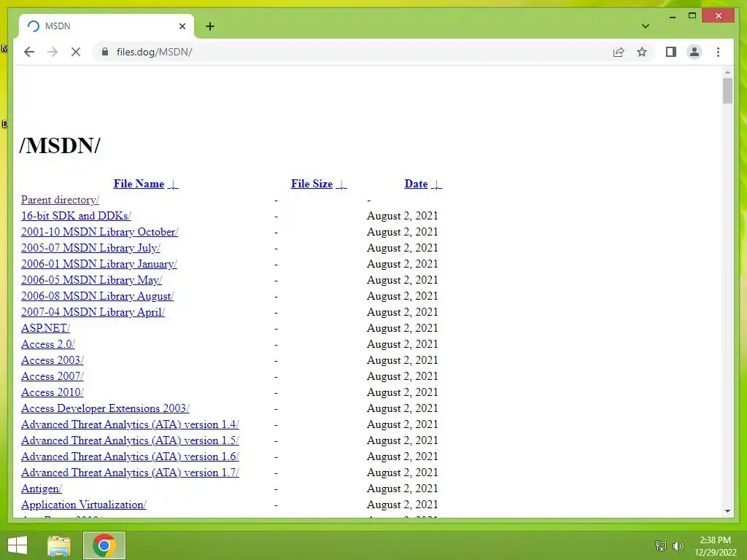
Task: Click the scrollbar down arrow
Action: [727, 511]
